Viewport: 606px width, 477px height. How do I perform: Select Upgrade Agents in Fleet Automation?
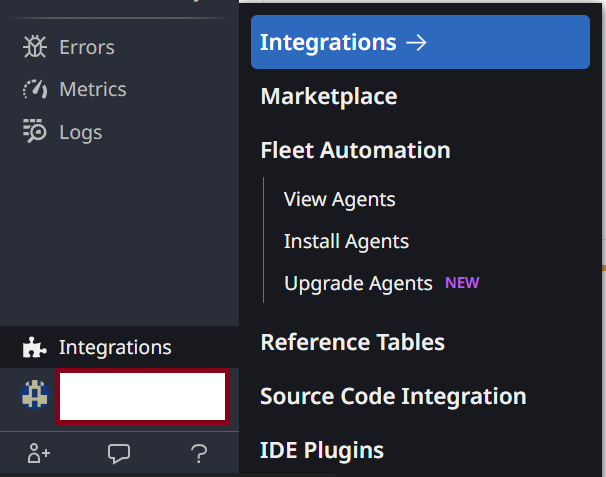click(358, 283)
